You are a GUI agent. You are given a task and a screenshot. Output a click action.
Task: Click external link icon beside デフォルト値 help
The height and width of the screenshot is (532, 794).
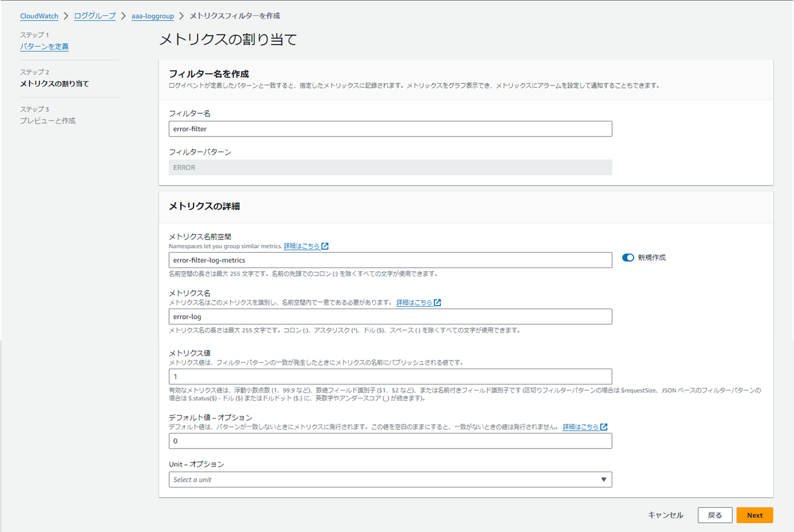click(604, 427)
